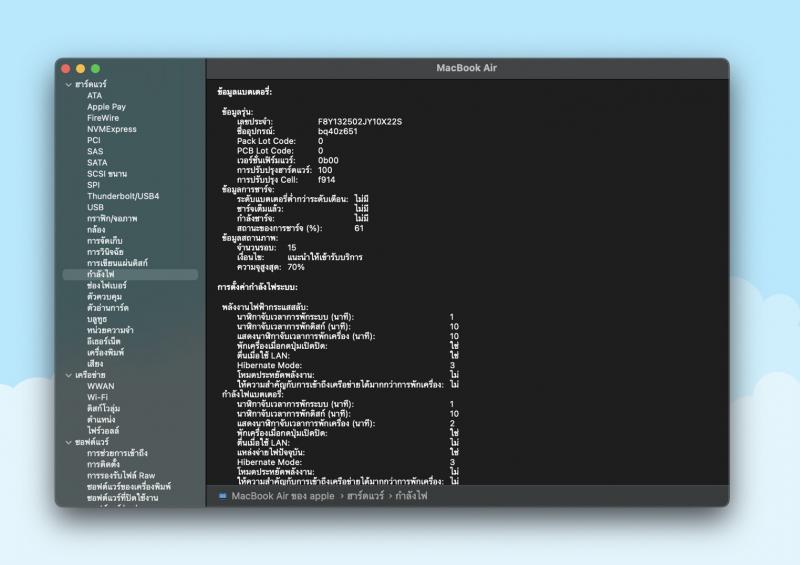Screen dimensions: 800x565
Task: Click the charge state value 61
Action: click(359, 229)
